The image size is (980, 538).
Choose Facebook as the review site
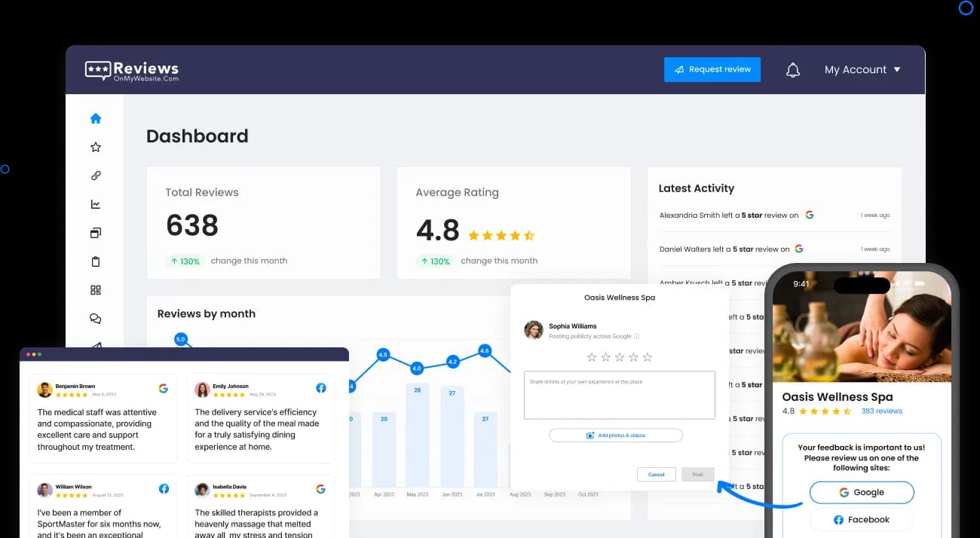click(861, 520)
